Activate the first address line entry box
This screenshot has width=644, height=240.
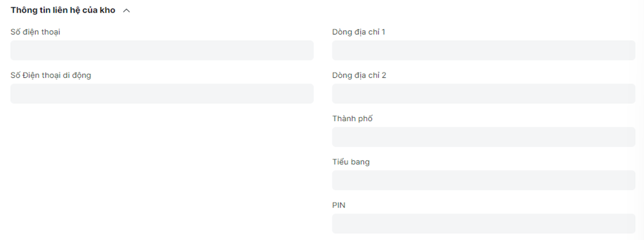click(x=484, y=50)
